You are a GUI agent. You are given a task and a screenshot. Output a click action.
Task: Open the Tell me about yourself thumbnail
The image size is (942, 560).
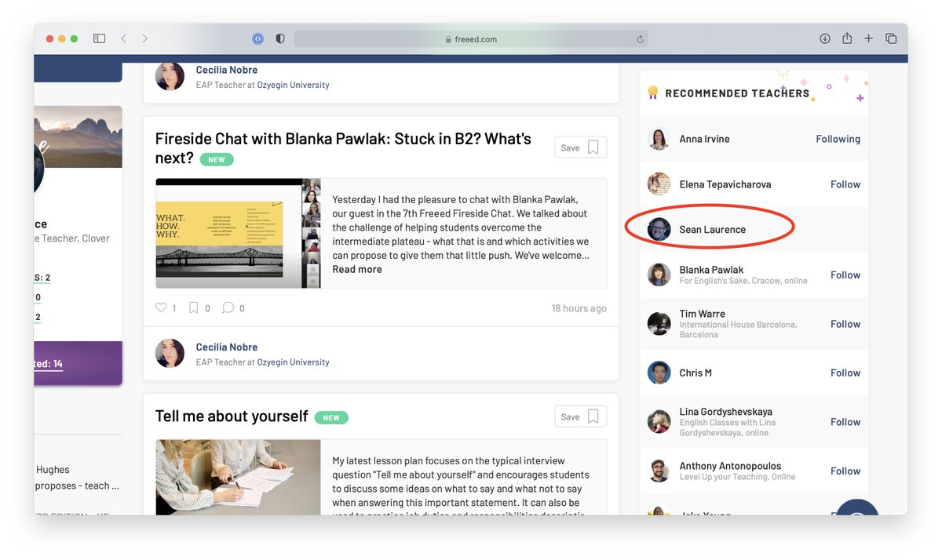[238, 477]
